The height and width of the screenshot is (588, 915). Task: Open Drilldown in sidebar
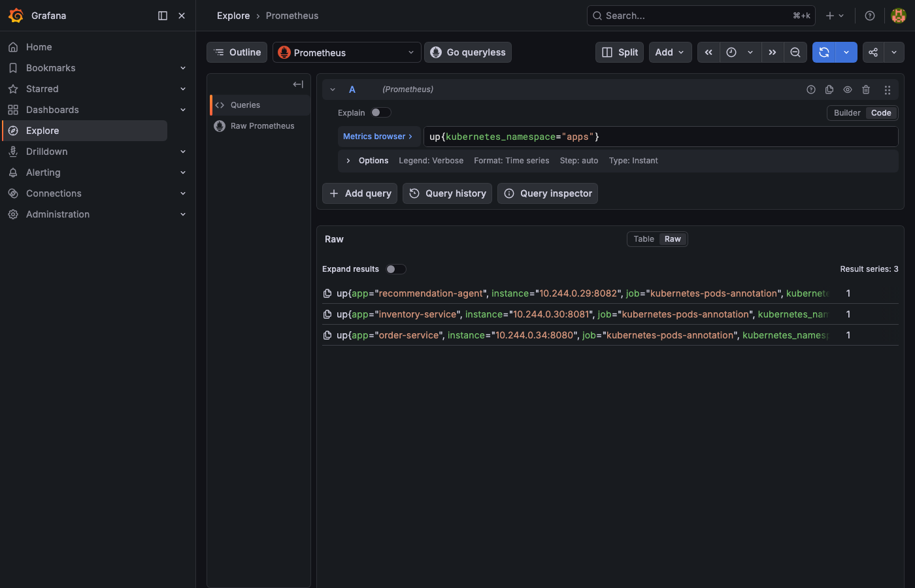[x=46, y=152]
